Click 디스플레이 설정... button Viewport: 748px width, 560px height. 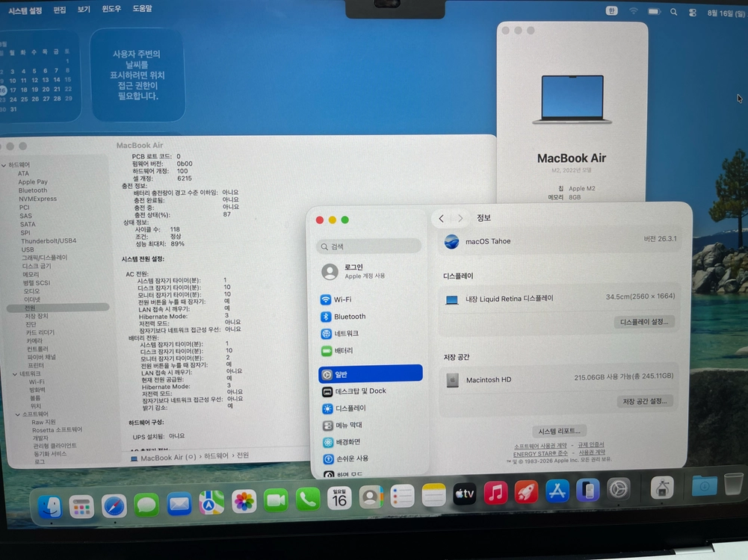(x=644, y=322)
